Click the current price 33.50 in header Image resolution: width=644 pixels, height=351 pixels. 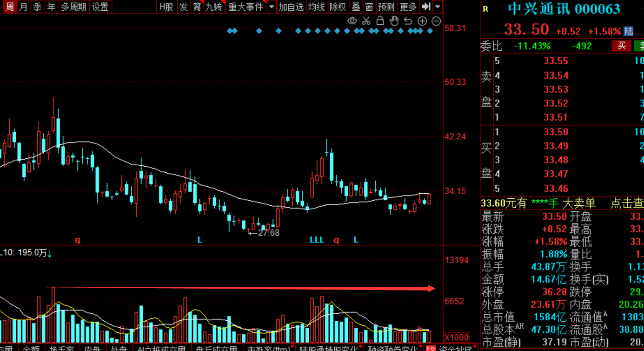click(x=526, y=30)
